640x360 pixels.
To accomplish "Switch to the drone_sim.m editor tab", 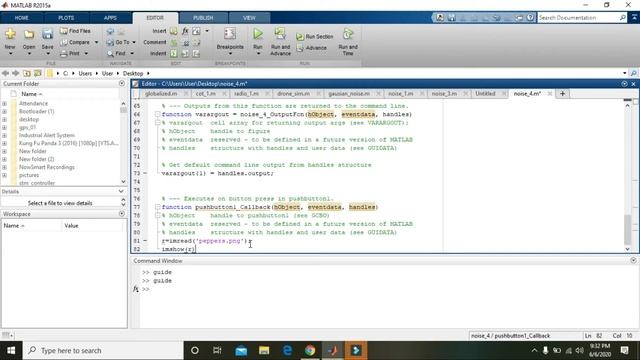I will coord(293,93).
